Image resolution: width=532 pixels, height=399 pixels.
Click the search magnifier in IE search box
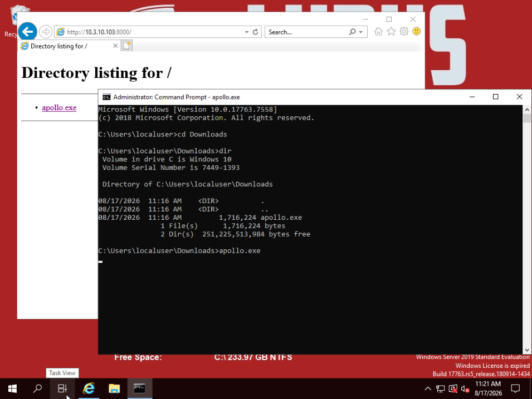tap(352, 32)
